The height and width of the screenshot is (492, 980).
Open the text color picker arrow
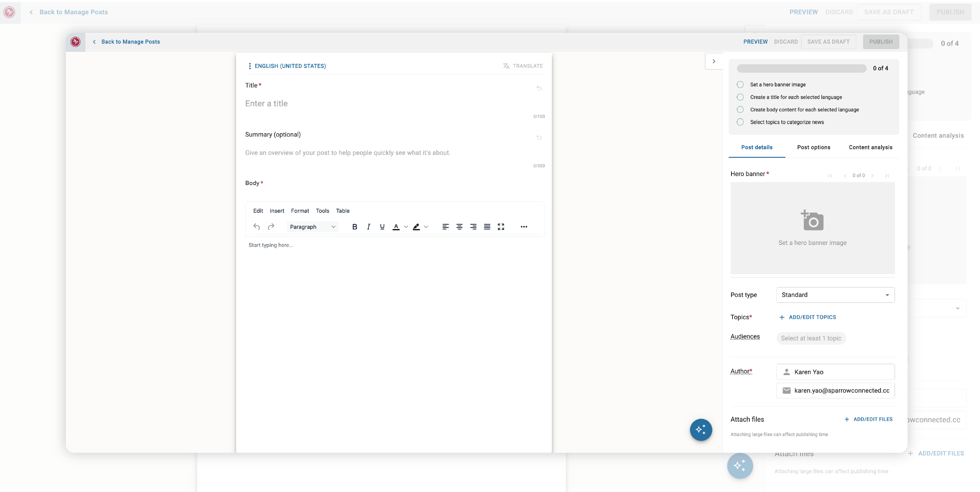(406, 226)
